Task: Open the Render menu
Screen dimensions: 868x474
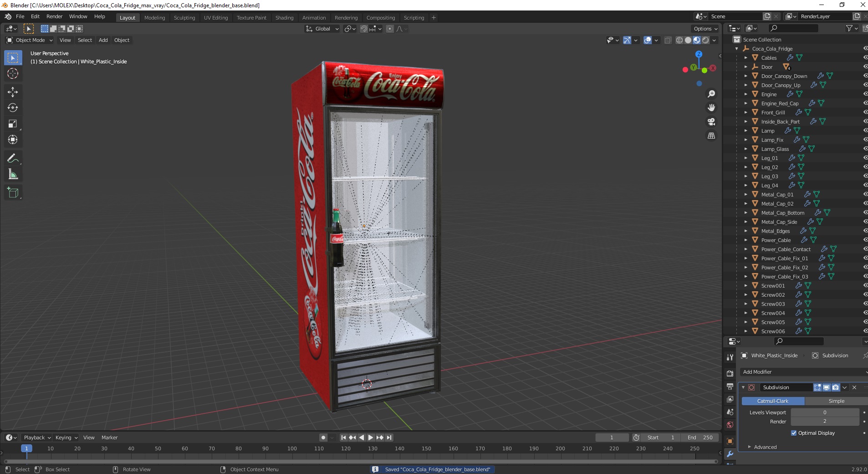Action: click(x=54, y=16)
